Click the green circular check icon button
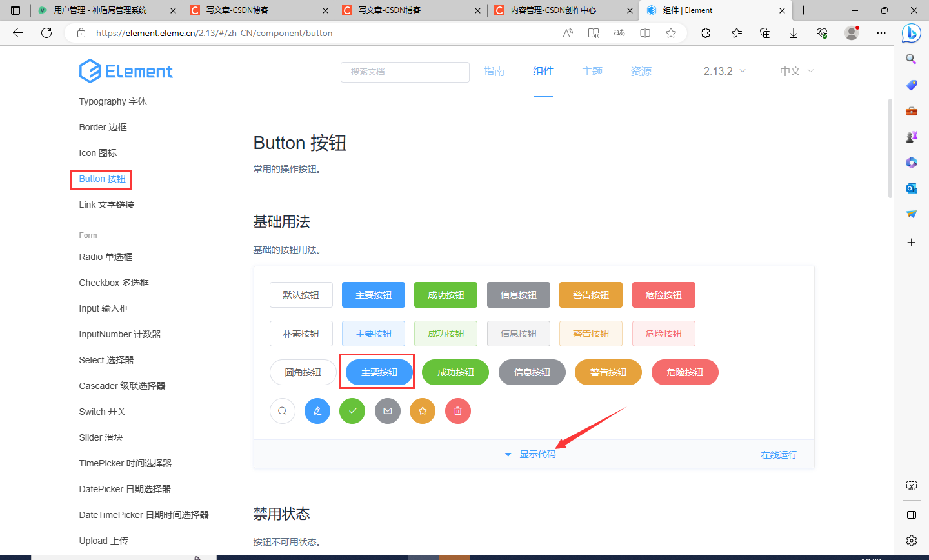Image resolution: width=929 pixels, height=560 pixels. click(352, 411)
